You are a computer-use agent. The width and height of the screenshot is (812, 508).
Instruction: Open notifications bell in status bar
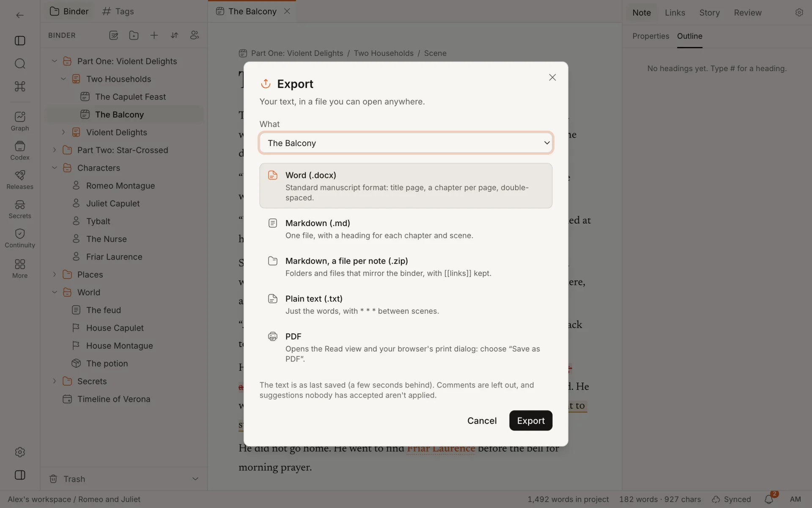coord(769,499)
